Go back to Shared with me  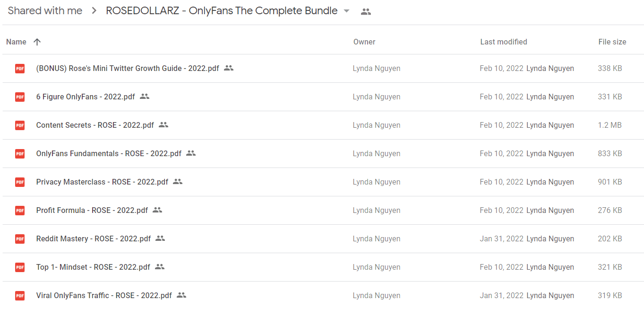pyautogui.click(x=45, y=10)
